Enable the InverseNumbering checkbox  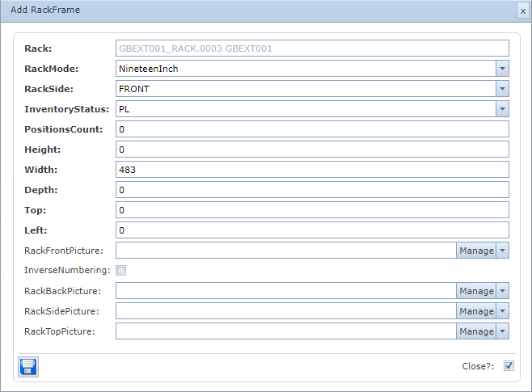tap(121, 271)
